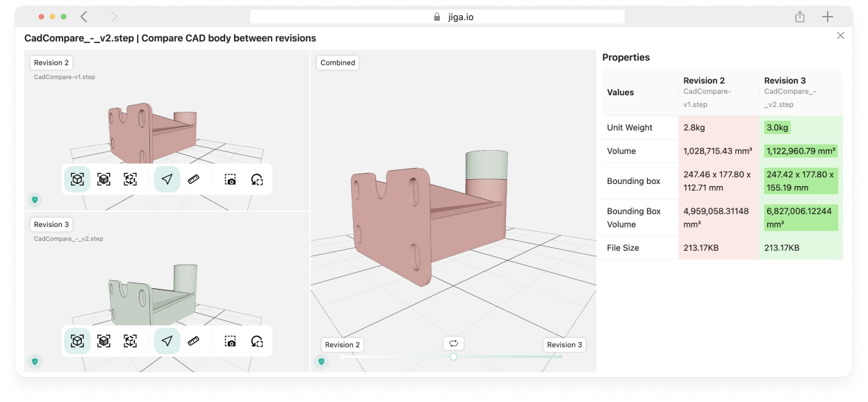
Task: Toggle the pointer navigation tool in Revision 3
Action: coord(167,341)
